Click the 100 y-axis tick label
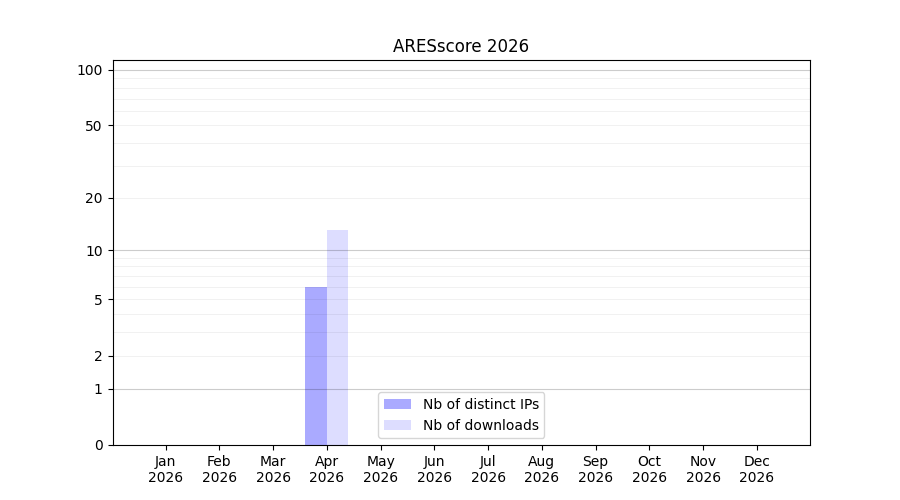This screenshot has width=900, height=500. point(90,71)
